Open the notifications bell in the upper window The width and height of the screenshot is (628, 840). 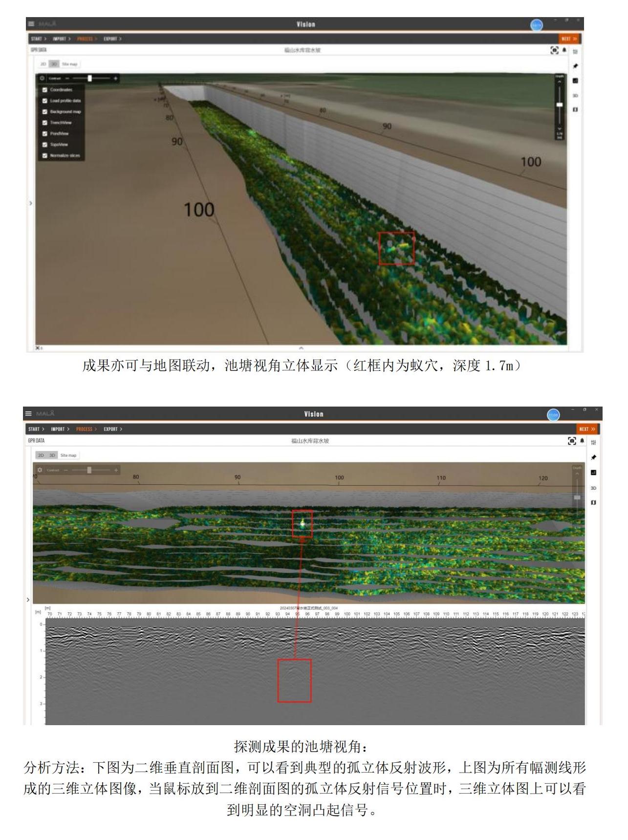pos(564,50)
